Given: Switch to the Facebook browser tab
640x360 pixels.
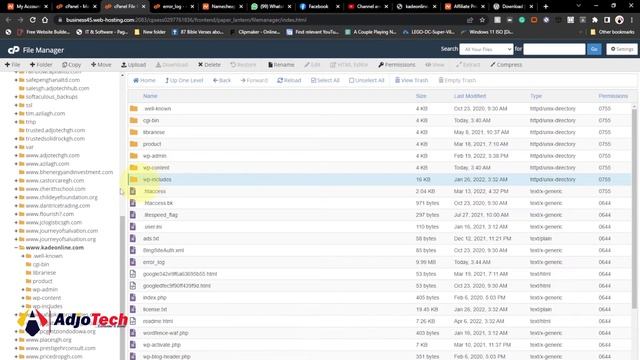Looking at the screenshot, I should coord(318,6).
